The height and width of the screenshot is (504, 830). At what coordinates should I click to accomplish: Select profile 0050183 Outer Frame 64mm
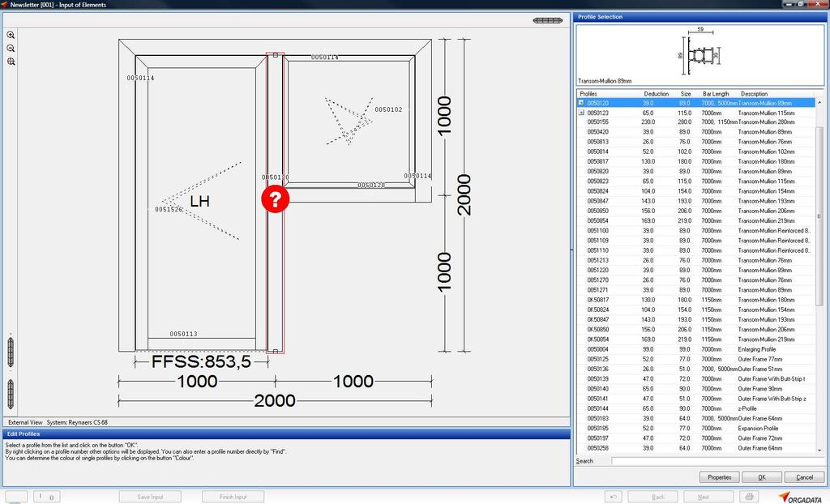pyautogui.click(x=696, y=419)
